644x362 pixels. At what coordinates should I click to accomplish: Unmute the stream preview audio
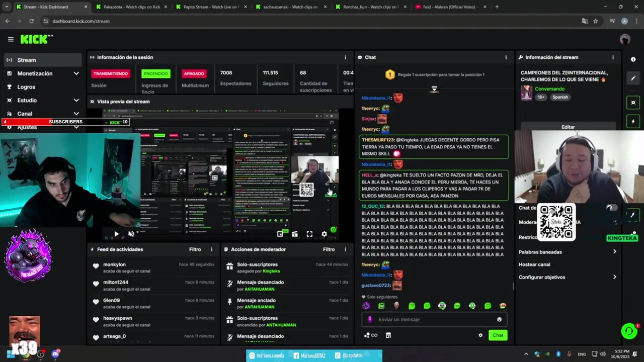(131, 234)
